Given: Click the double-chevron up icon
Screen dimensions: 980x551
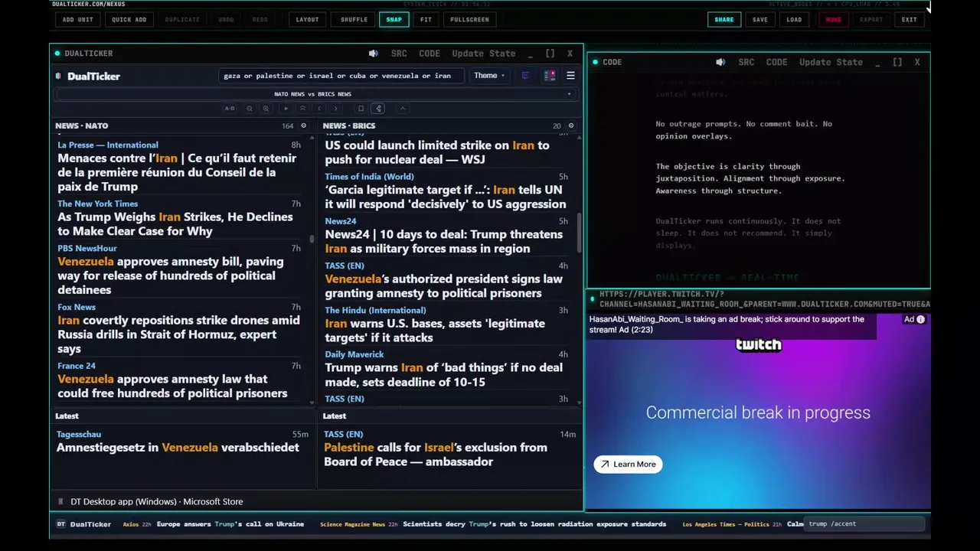Looking at the screenshot, I should click(x=302, y=109).
